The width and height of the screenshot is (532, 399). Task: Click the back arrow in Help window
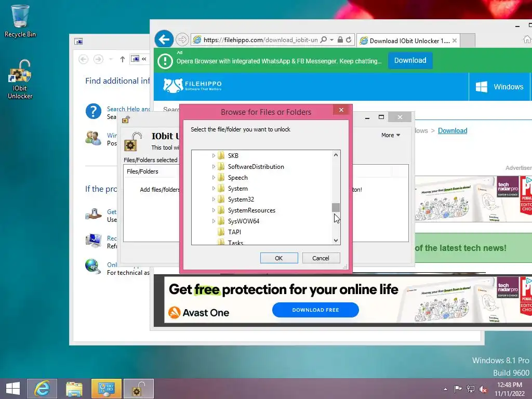(84, 59)
